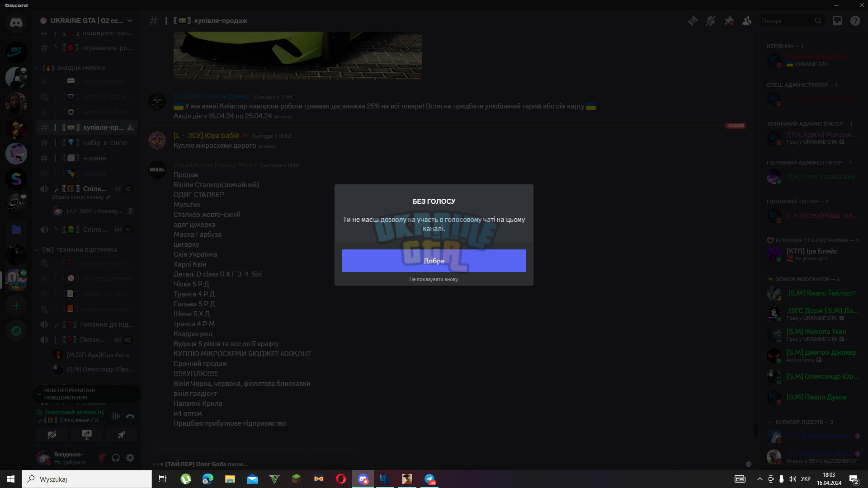Open the набір-в-сім'ю channel
The image size is (868, 488).
point(86,143)
